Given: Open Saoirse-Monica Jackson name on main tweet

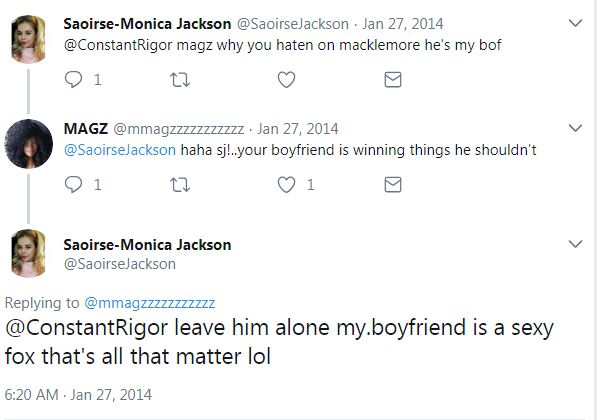Looking at the screenshot, I should tap(147, 244).
